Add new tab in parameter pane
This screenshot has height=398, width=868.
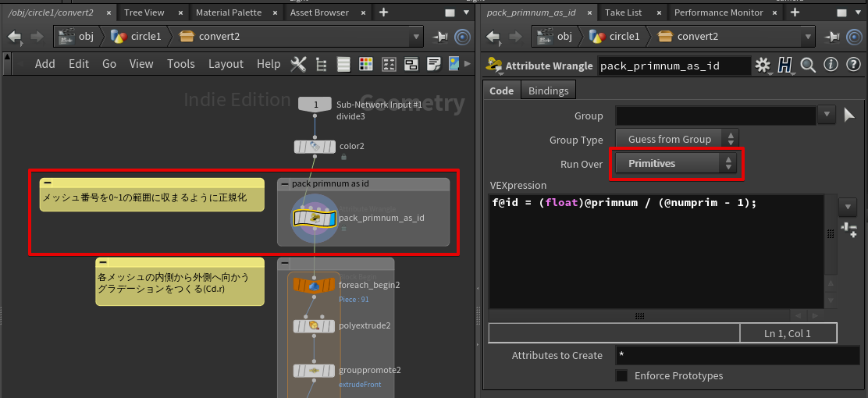tap(795, 12)
